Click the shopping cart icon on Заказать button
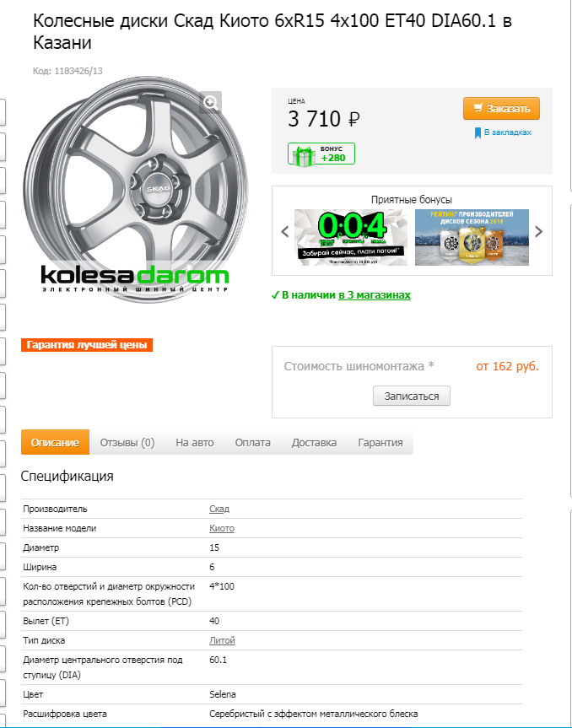572x728 pixels. (x=478, y=108)
